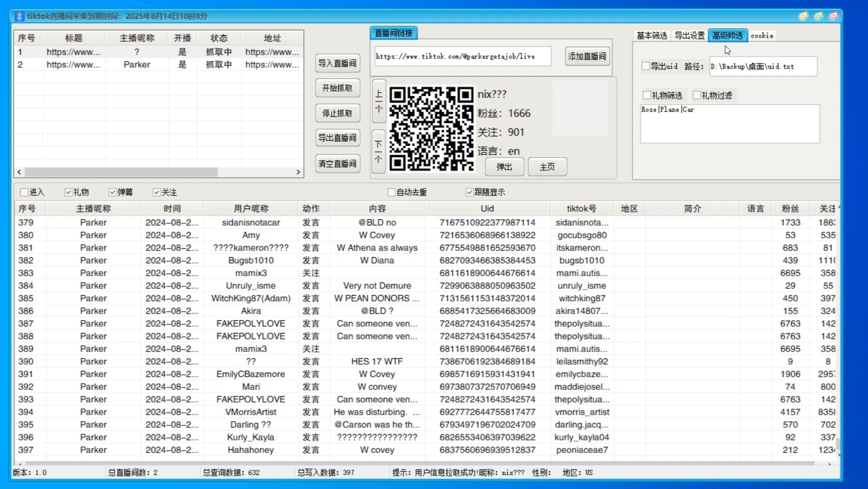Click the 导入直播间 button
868x489 pixels.
point(338,63)
